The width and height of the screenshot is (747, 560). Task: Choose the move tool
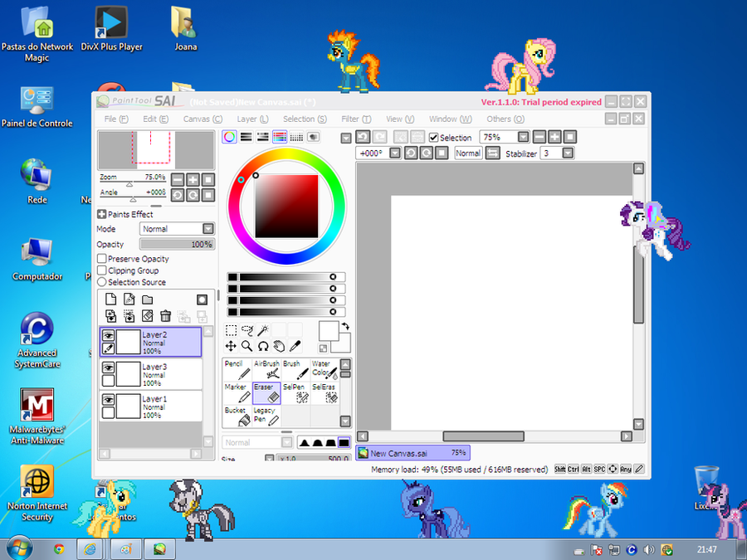click(x=231, y=346)
